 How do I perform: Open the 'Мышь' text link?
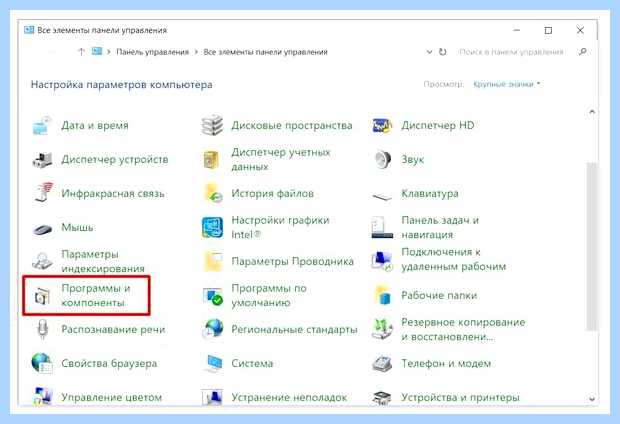77,227
